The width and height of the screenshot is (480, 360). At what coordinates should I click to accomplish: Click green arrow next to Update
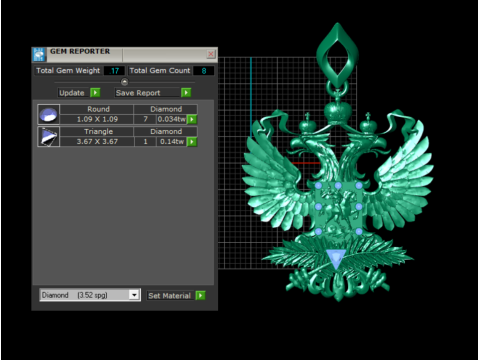point(95,92)
